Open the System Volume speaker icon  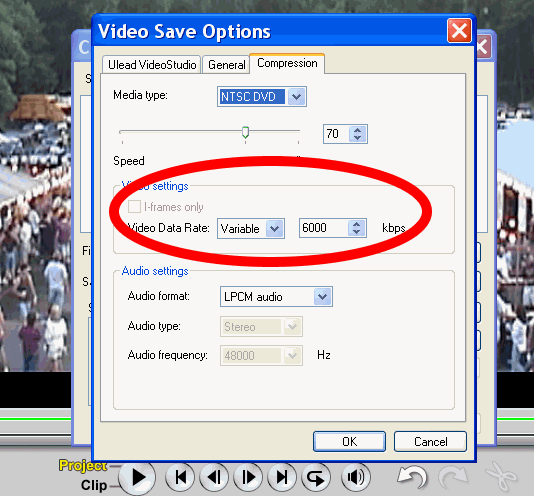(x=356, y=477)
